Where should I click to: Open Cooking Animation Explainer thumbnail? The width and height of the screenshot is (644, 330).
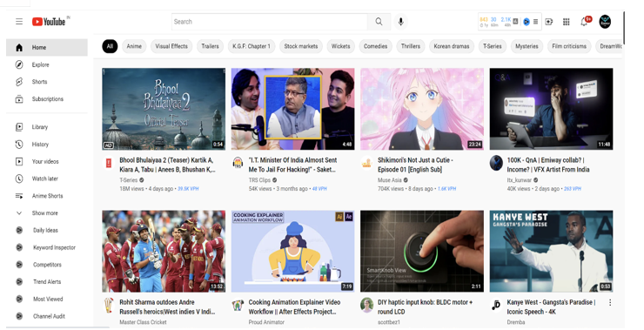coord(292,251)
